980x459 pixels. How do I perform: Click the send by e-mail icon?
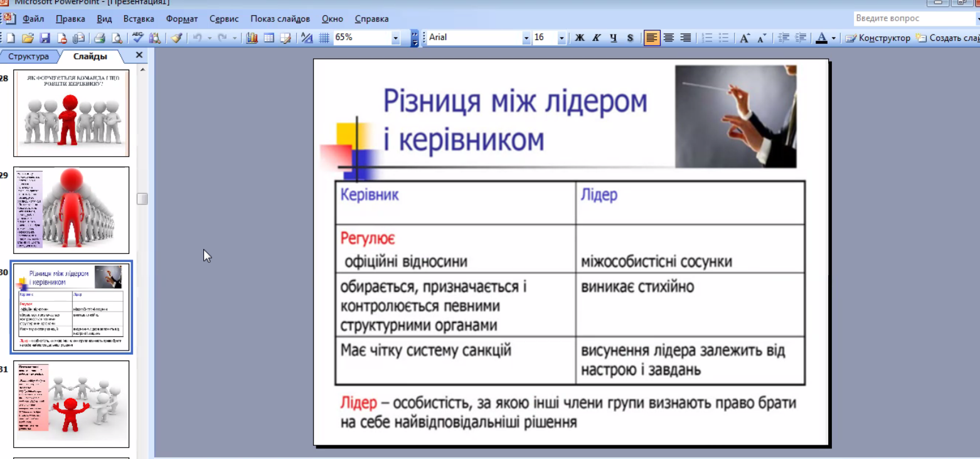pos(78,38)
